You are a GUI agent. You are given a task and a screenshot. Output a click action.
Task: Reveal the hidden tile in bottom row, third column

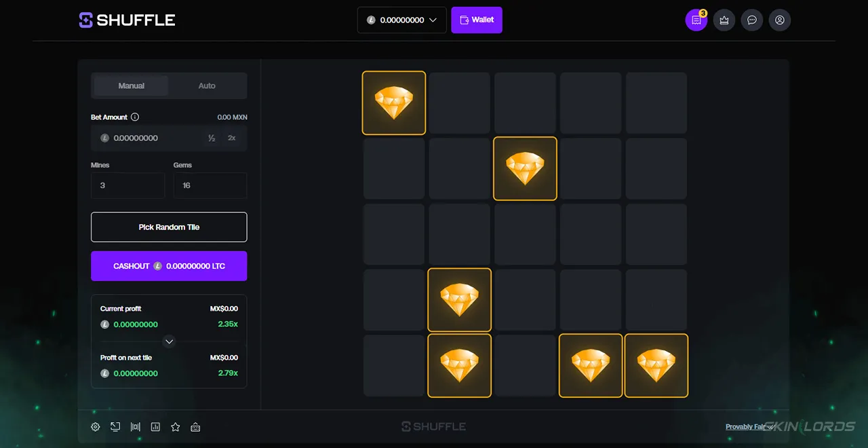point(525,365)
